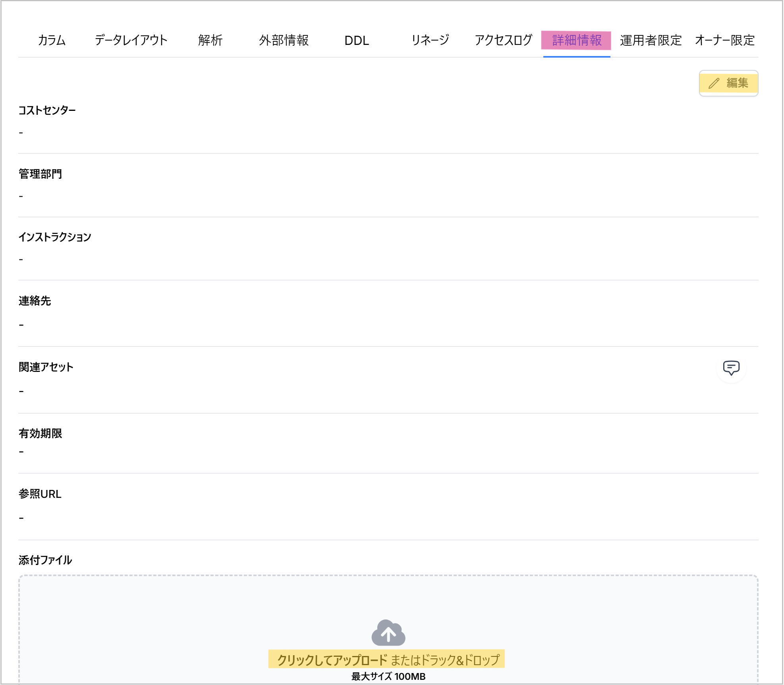Open the カラム tab

(52, 40)
